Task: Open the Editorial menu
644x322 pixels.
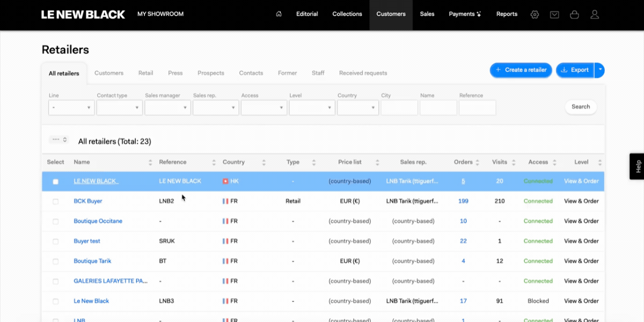Action: click(307, 14)
